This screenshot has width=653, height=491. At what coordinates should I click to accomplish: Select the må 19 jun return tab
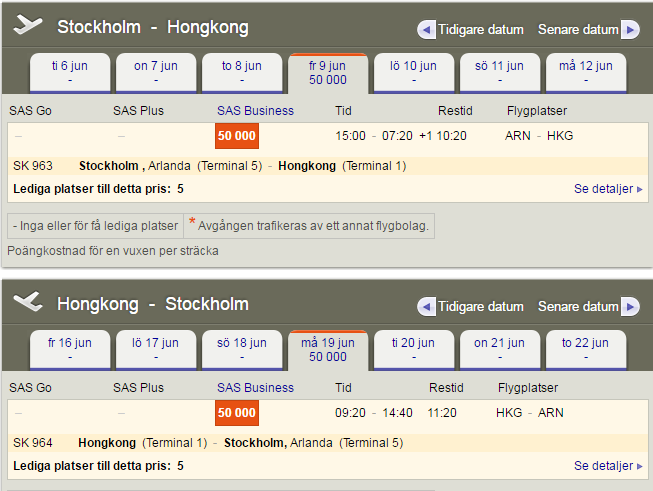(328, 349)
